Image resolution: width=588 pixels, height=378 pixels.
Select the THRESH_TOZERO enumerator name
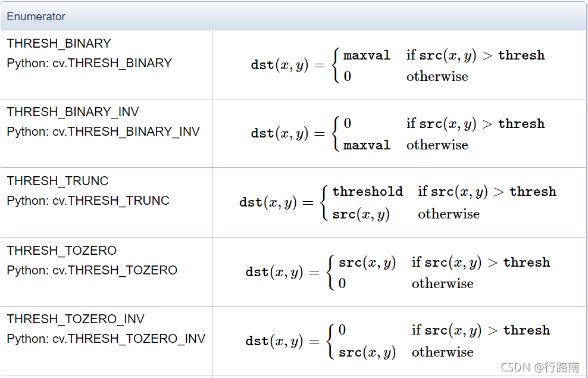(x=61, y=250)
